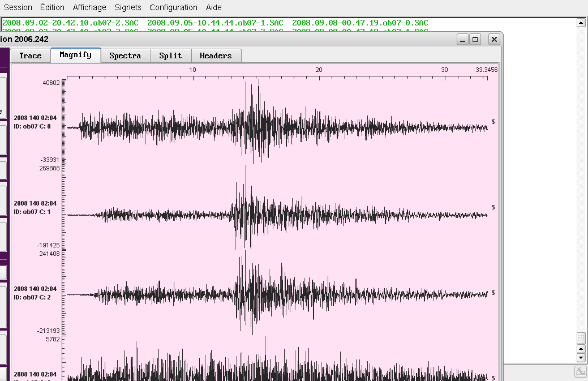This screenshot has height=381, width=588.
Task: Click file 2008.09.02-20.42.10.ob07-2.SAC in terminal
Action: click(x=70, y=23)
